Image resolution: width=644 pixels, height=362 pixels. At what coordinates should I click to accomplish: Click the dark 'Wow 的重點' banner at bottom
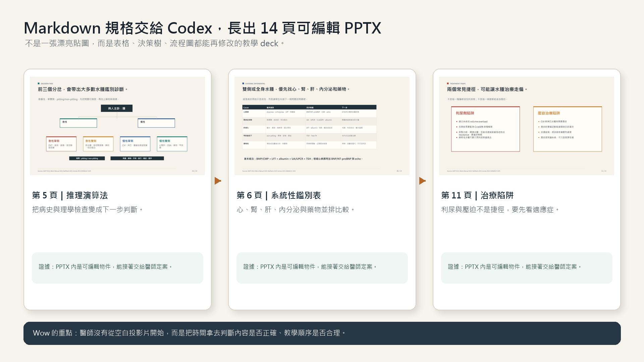322,333
